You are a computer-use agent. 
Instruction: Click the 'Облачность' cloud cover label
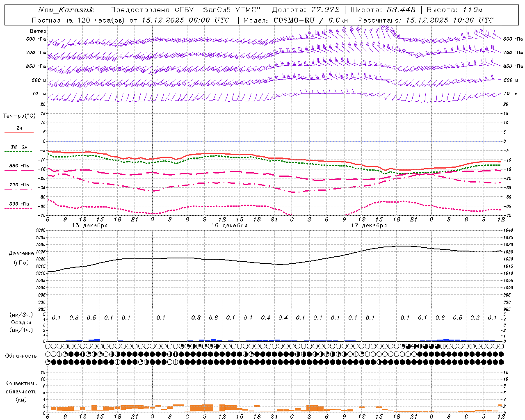click(x=21, y=356)
